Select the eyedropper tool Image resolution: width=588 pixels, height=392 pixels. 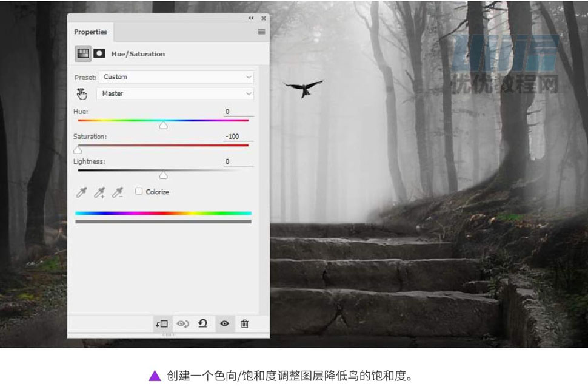pyautogui.click(x=81, y=192)
